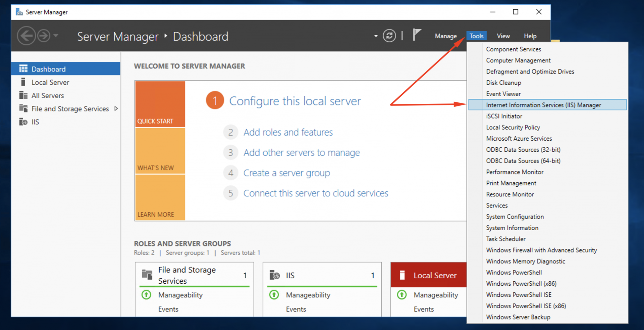
Task: Choose Microsoft Azure Services
Action: (547, 138)
